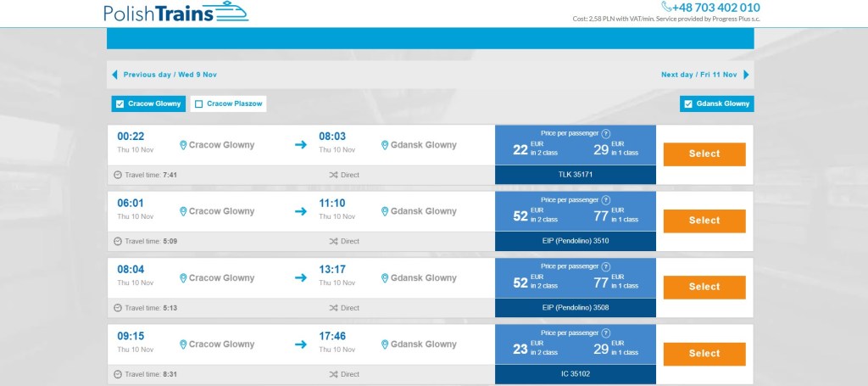Click the price help icon for 00:22 train
The width and height of the screenshot is (868, 386).
[605, 133]
